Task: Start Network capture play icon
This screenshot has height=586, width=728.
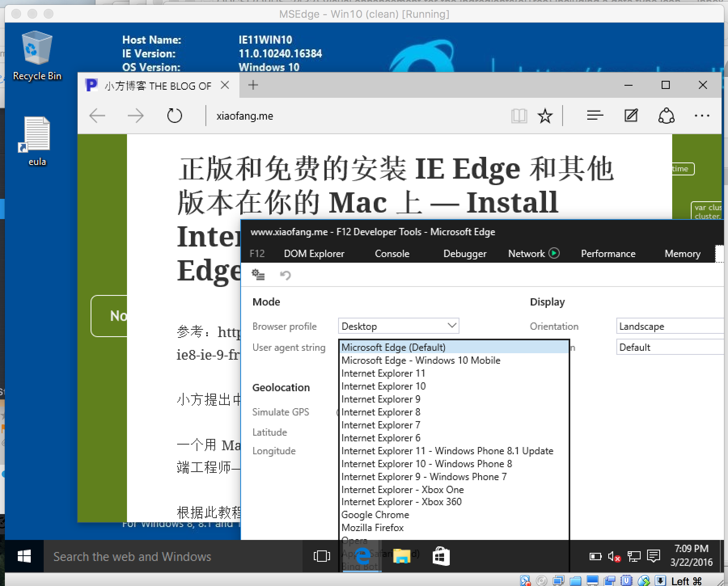Action: pyautogui.click(x=554, y=253)
